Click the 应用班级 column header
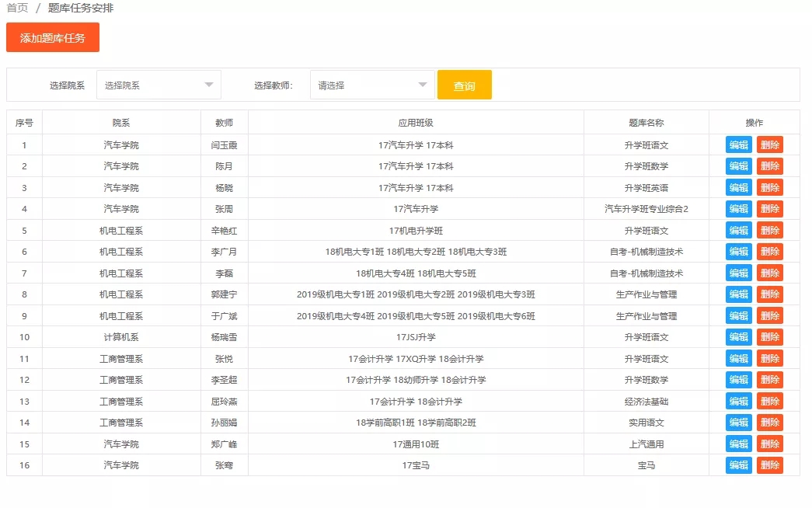The image size is (812, 508). pyautogui.click(x=416, y=123)
